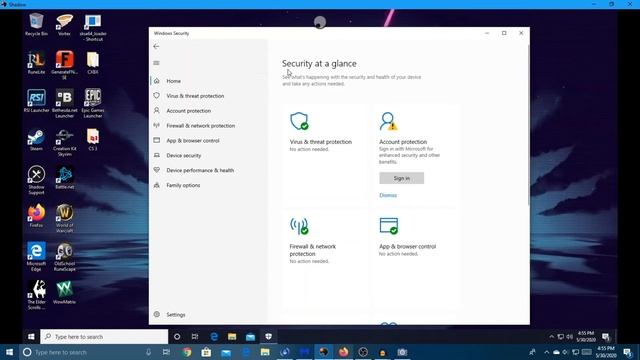Click the shield icon on the Virus & threat protection card
The height and width of the screenshot is (360, 640).
(299, 121)
